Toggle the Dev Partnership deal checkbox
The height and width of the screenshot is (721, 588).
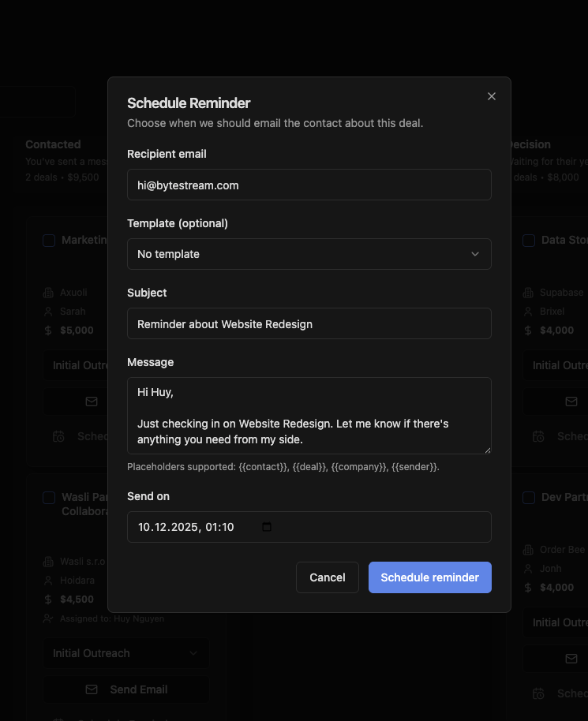click(529, 498)
